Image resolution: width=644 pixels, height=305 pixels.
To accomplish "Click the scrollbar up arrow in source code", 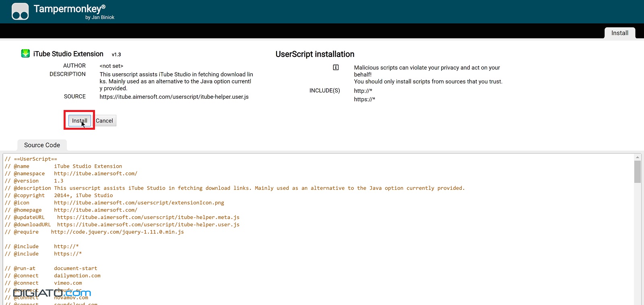I will coord(637,157).
